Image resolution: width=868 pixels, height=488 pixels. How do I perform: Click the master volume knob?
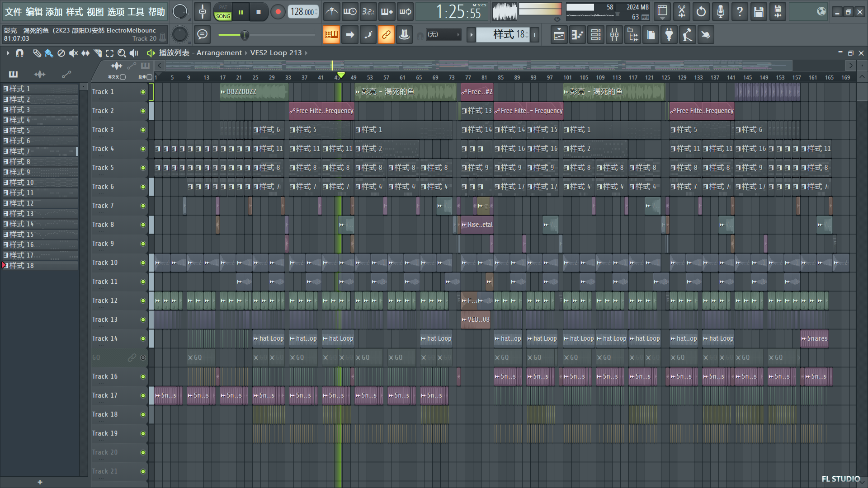(x=180, y=12)
